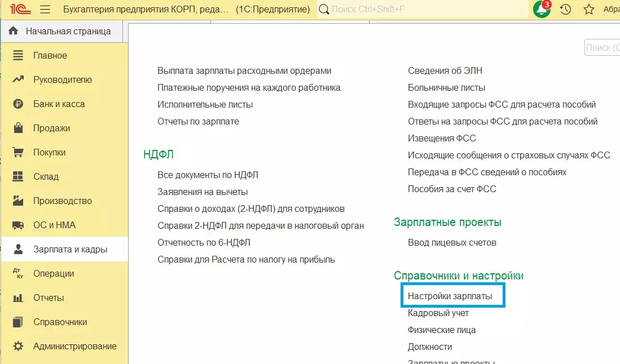Select Зарплата и кадры section
620x364 pixels.
tap(64, 249)
